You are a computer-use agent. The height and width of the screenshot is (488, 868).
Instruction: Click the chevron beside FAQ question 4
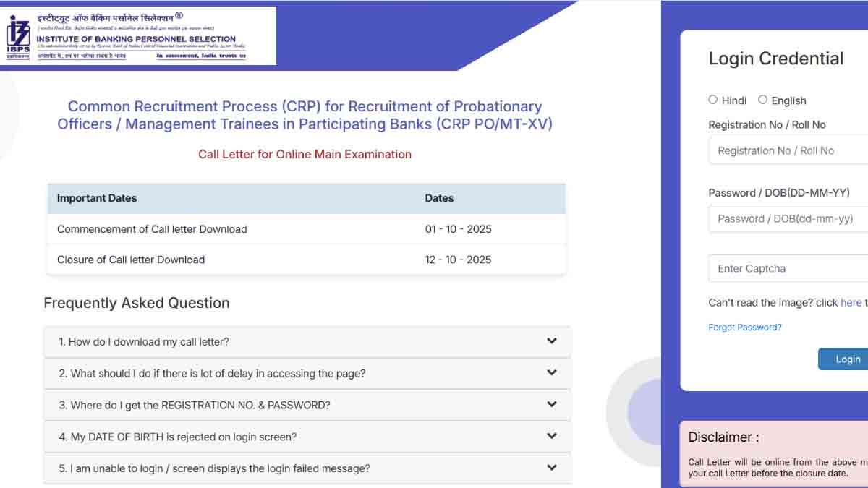tap(551, 436)
